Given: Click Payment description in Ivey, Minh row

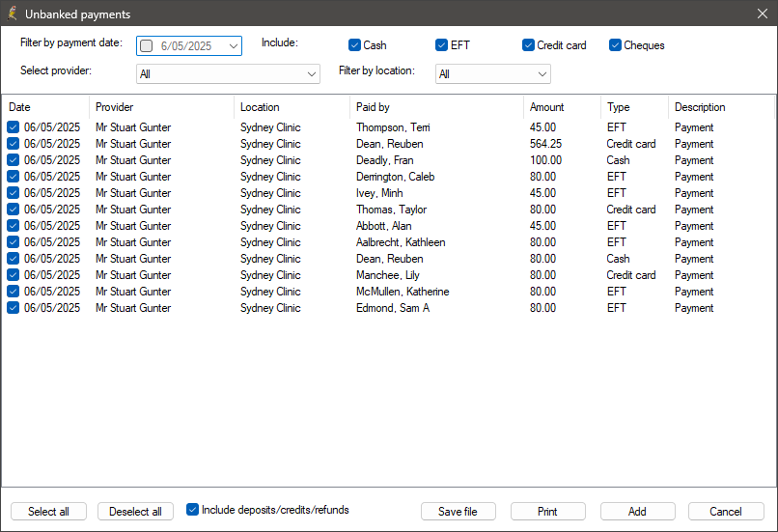Looking at the screenshot, I should (694, 193).
